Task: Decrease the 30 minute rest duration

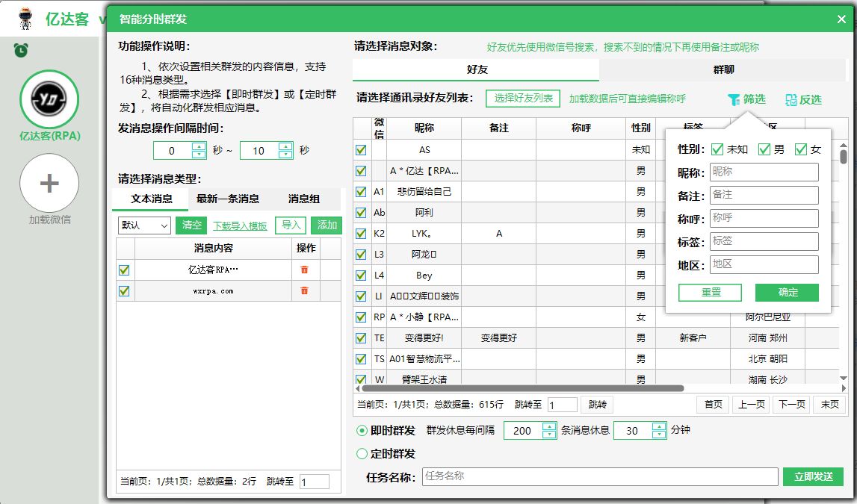Action: tap(660, 435)
